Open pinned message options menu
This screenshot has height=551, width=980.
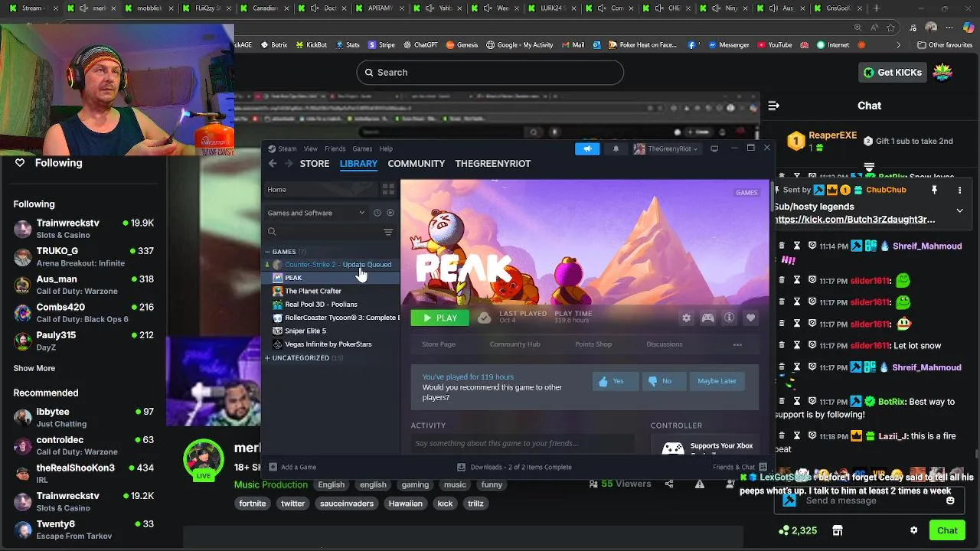pos(959,190)
